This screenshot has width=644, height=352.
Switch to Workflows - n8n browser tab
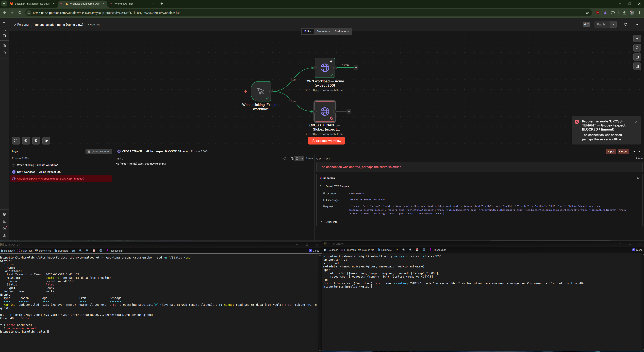point(133,4)
